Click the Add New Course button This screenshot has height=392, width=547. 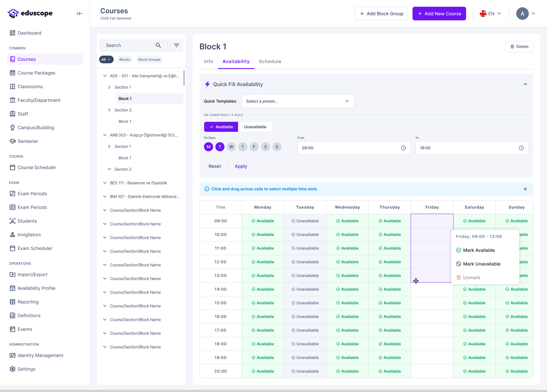pos(439,14)
